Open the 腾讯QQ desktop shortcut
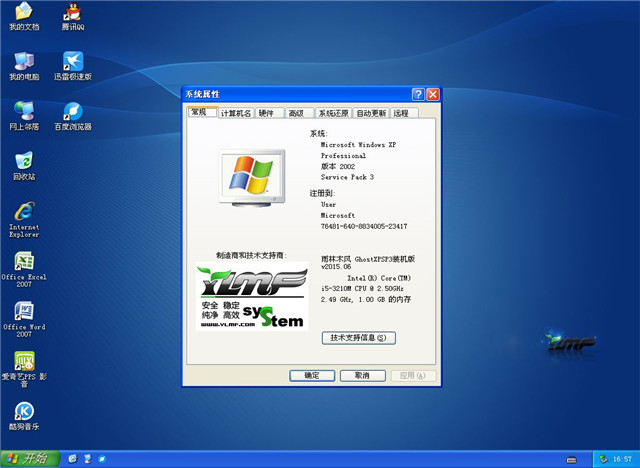This screenshot has width=640, height=468. click(72, 13)
